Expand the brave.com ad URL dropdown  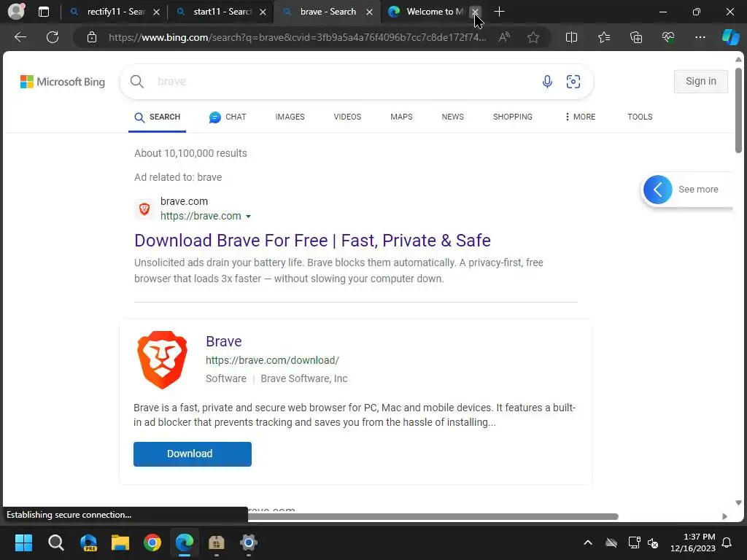pos(248,216)
